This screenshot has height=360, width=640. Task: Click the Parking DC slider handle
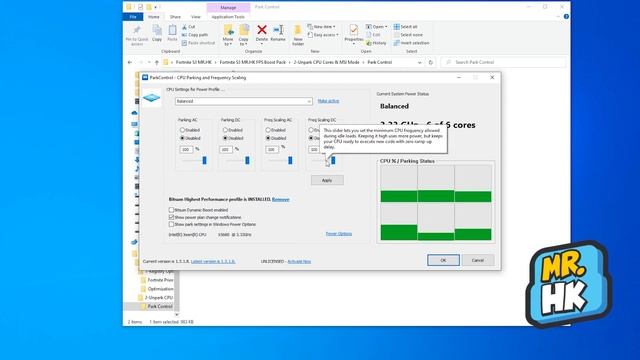(247, 160)
